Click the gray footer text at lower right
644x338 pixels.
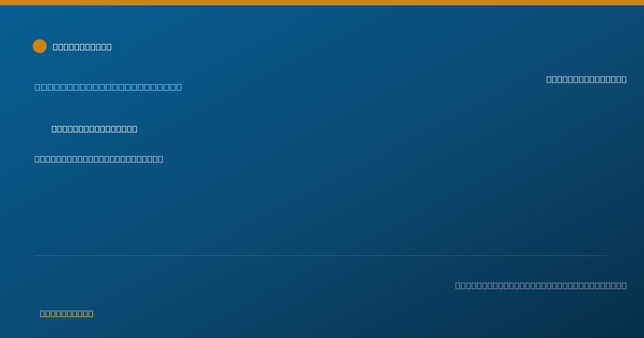click(x=541, y=285)
